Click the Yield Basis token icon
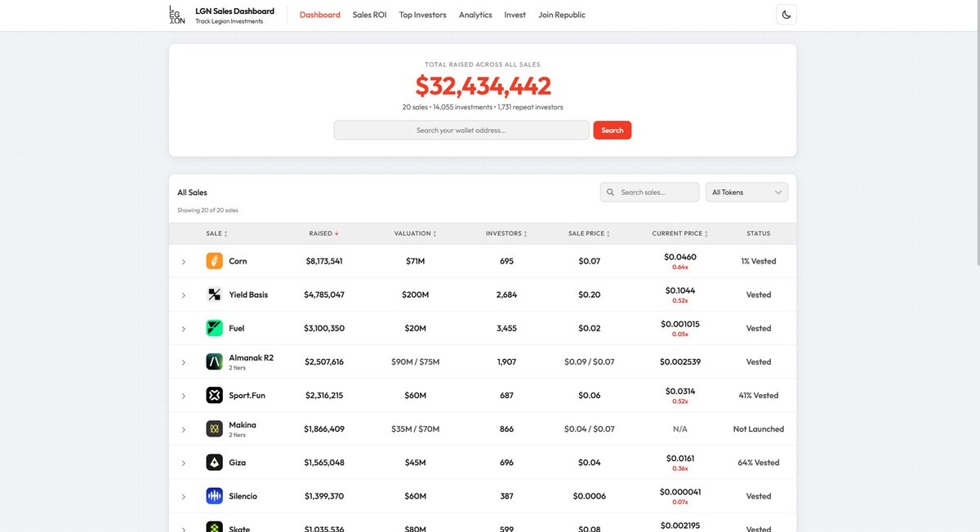Viewport: 980px width, 532px height. 214,295
